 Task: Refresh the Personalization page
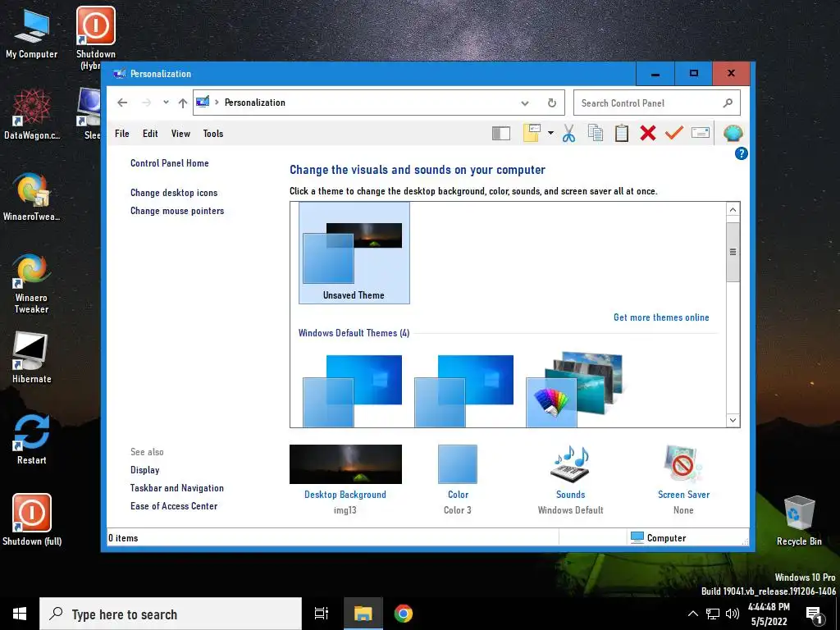pos(552,103)
